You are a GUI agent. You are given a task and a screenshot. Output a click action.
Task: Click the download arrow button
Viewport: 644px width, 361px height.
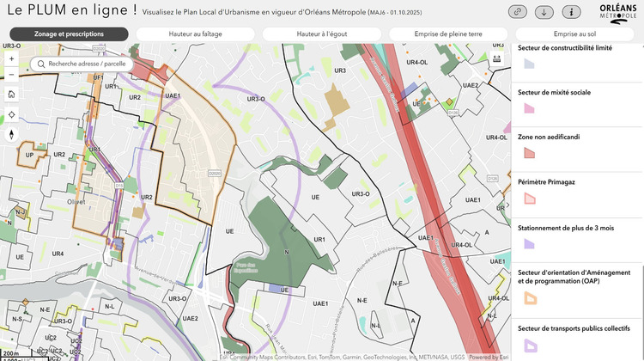(544, 12)
